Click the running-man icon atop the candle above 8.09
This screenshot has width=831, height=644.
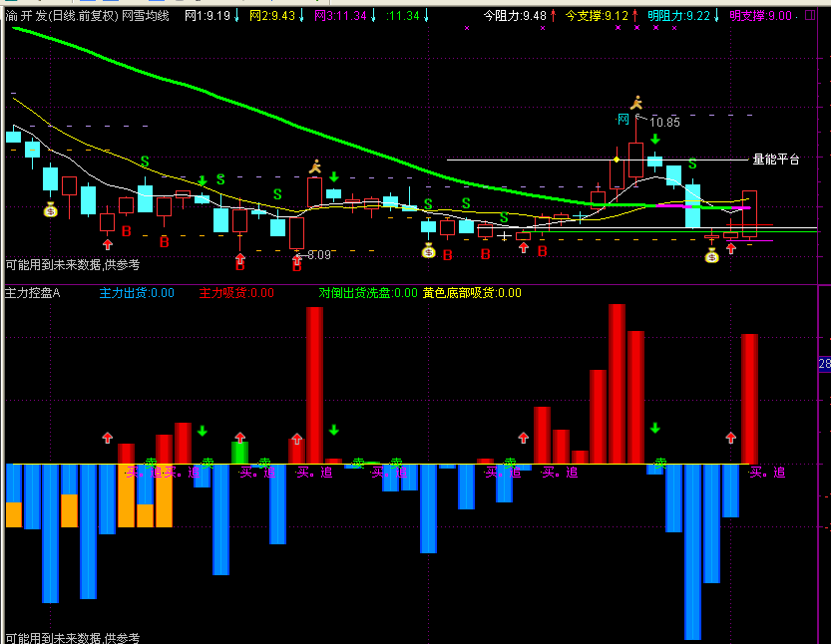click(315, 166)
